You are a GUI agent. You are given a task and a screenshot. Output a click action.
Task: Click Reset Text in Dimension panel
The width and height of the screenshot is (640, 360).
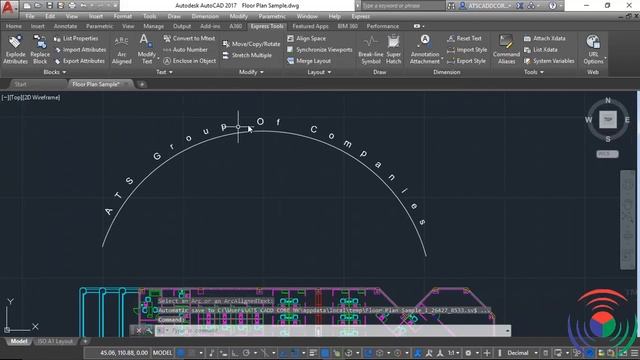(x=464, y=38)
